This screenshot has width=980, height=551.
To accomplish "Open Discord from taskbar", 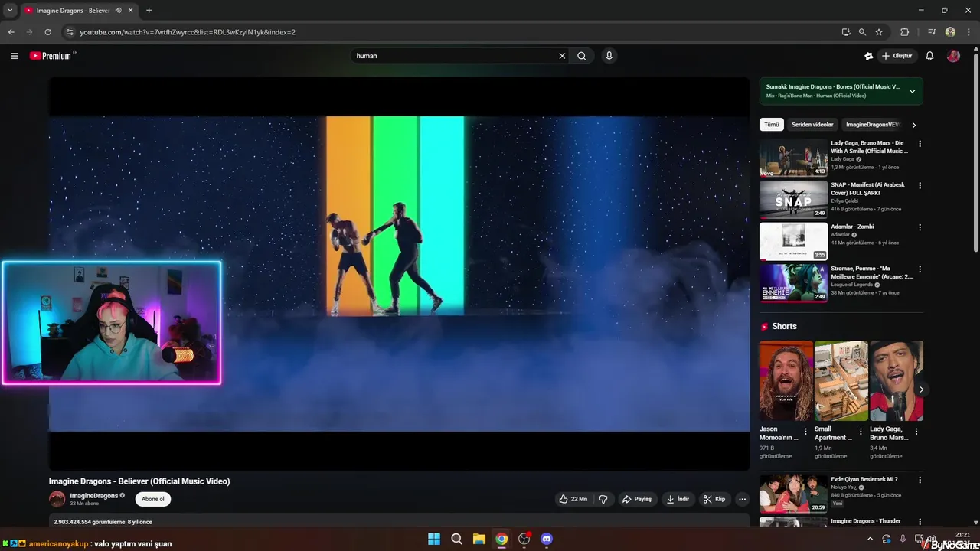I will pos(547,539).
